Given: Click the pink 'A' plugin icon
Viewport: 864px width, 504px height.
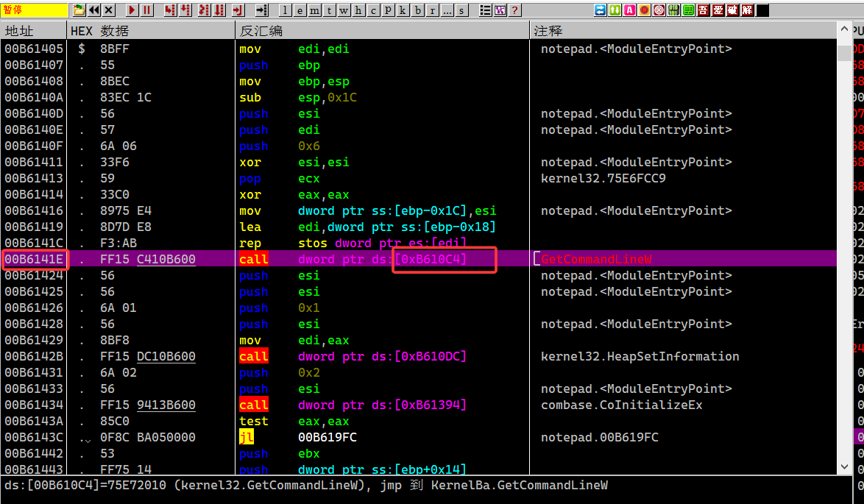Looking at the screenshot, I should (629, 10).
